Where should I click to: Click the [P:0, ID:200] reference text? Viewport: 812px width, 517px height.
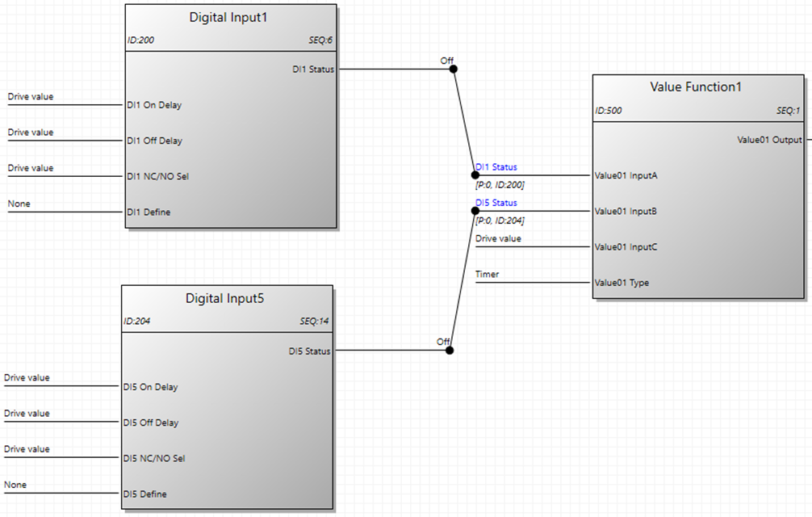pos(500,185)
